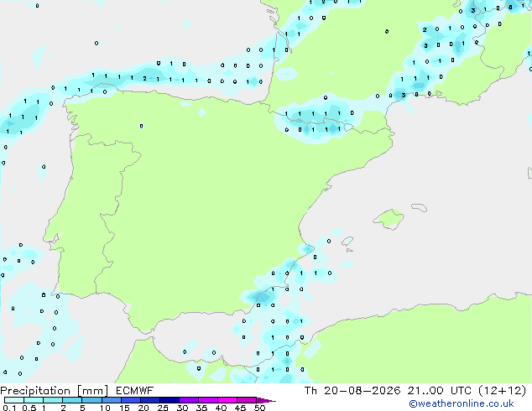Select the 35–40 mm legend color swatch
The height and width of the screenshot is (411, 532).
tap(207, 400)
